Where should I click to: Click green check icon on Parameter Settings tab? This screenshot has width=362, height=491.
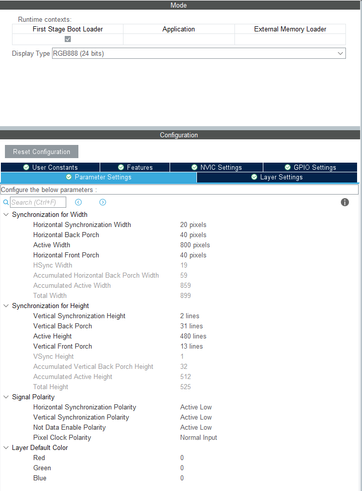(x=69, y=177)
